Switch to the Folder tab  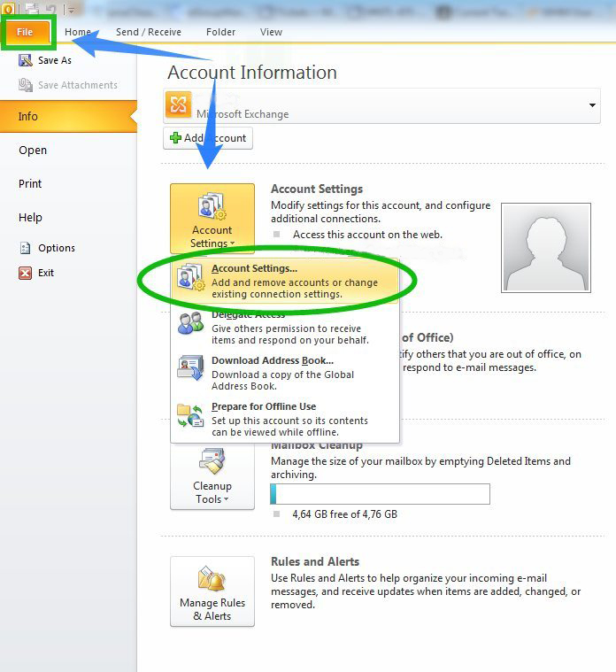pos(220,32)
